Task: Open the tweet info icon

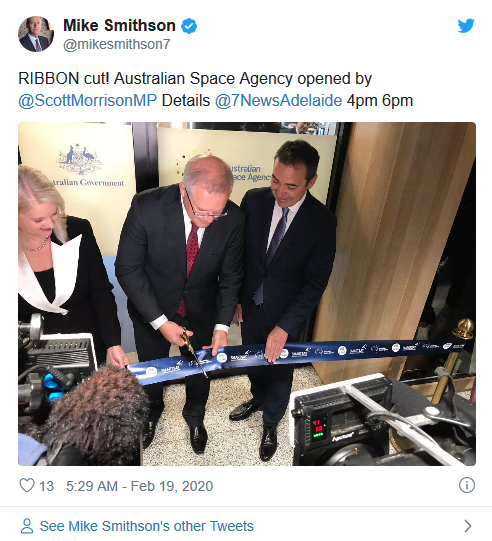Action: click(x=467, y=485)
